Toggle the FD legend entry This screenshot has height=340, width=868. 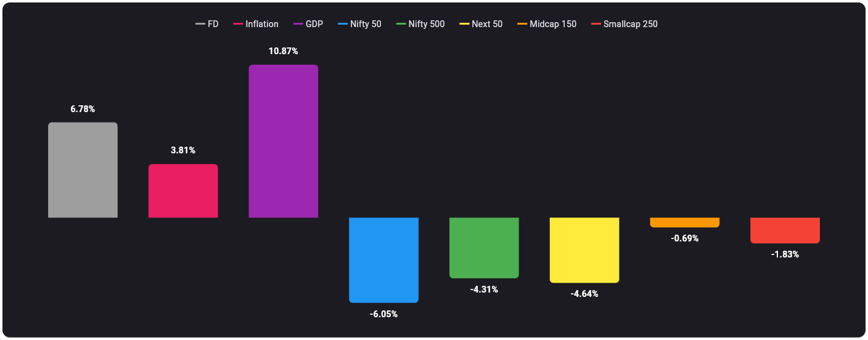207,24
